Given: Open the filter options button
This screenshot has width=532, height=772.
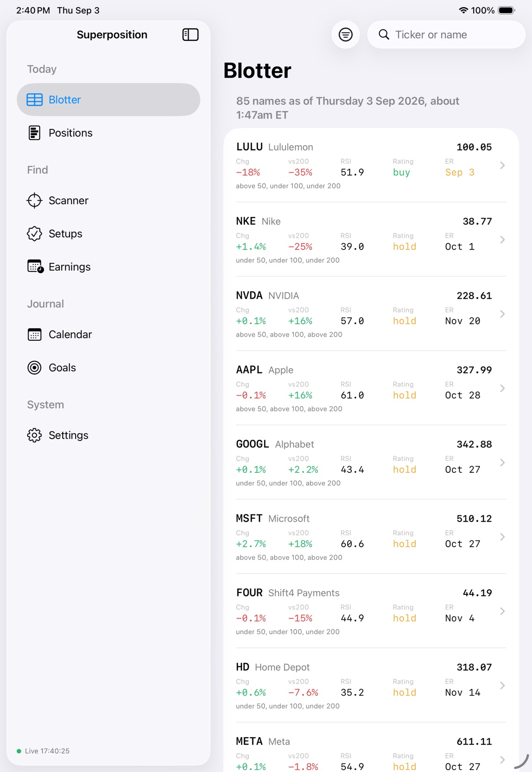Looking at the screenshot, I should click(x=345, y=35).
